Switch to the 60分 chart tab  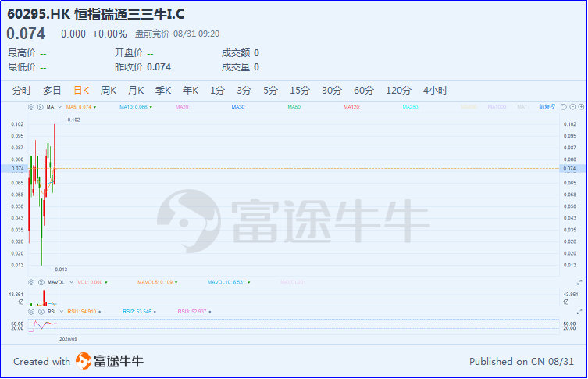click(x=364, y=91)
